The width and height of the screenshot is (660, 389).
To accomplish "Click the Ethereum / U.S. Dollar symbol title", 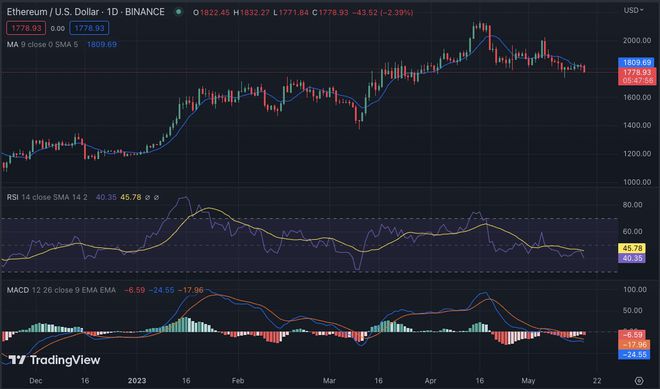I will [x=85, y=12].
